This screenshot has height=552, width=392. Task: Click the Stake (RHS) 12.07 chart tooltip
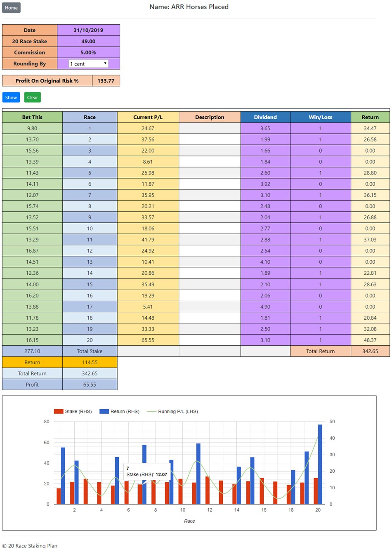click(x=147, y=472)
